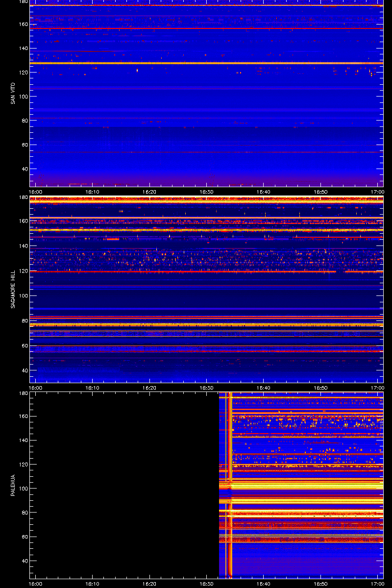Click the SAN VITO axis label
Viewport: 392px width, 588px height.
pyautogui.click(x=13, y=93)
